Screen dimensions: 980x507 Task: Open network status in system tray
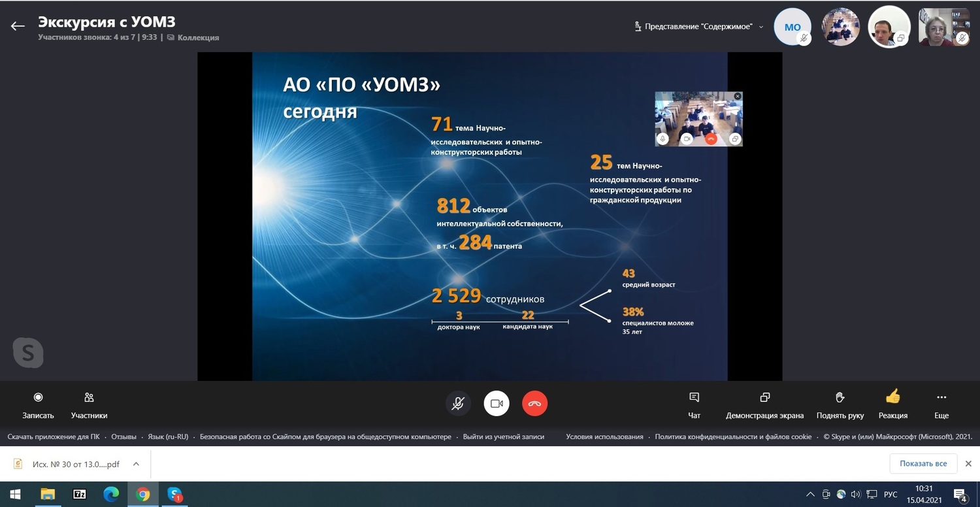pyautogui.click(x=871, y=495)
